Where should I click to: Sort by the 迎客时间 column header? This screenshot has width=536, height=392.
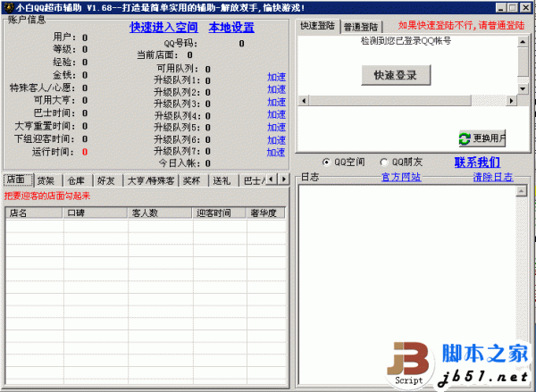point(219,213)
